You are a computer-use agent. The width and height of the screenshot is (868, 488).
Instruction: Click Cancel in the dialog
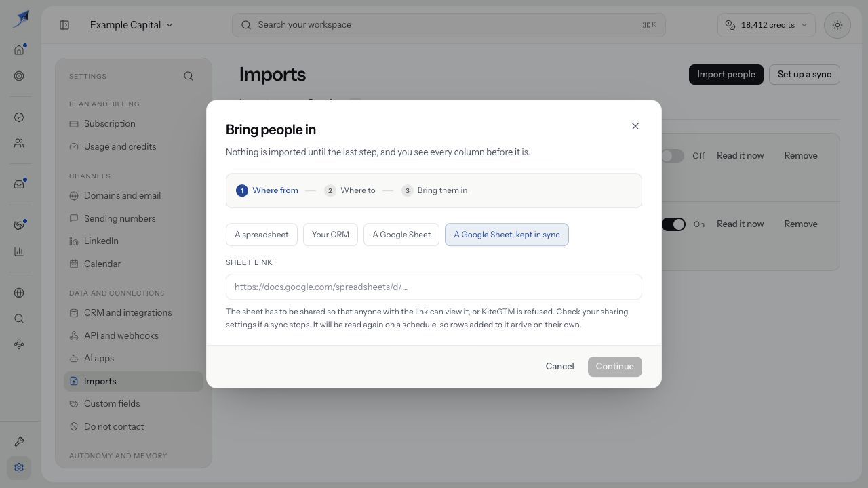pyautogui.click(x=559, y=367)
